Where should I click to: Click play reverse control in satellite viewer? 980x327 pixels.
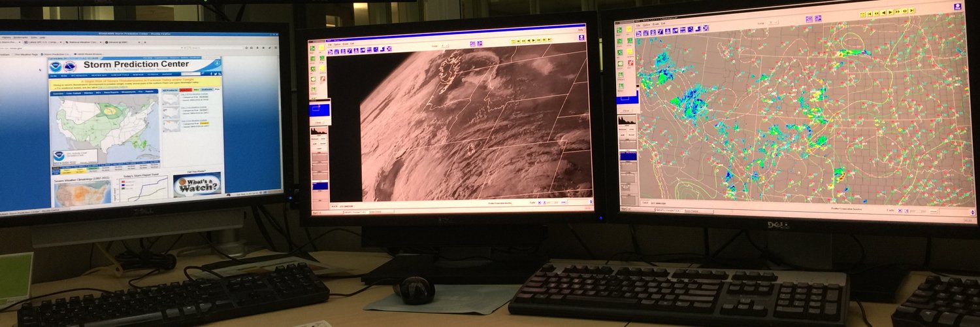[529, 41]
